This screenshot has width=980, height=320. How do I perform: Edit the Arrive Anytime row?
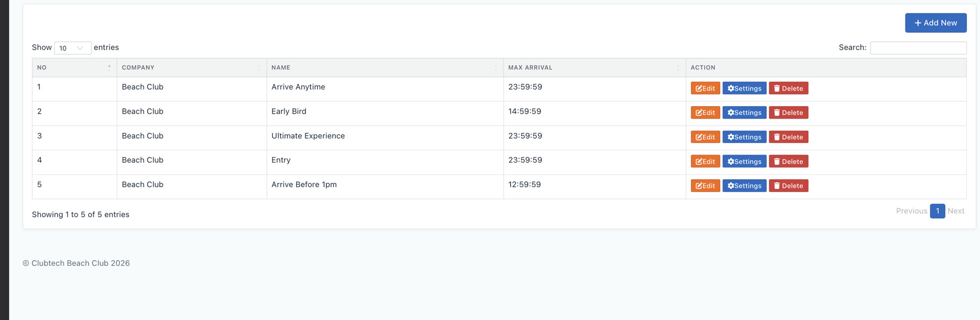tap(705, 88)
